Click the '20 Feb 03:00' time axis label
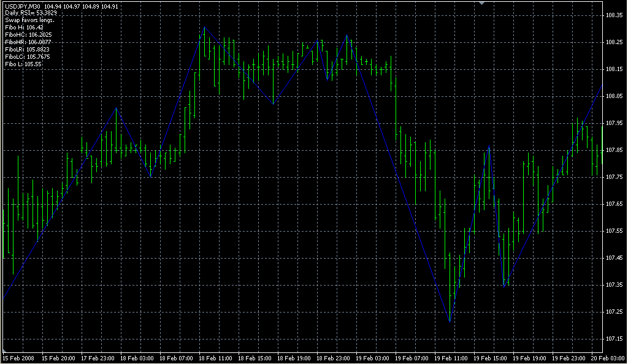Screen dimensions: 628x364 tap(608, 357)
